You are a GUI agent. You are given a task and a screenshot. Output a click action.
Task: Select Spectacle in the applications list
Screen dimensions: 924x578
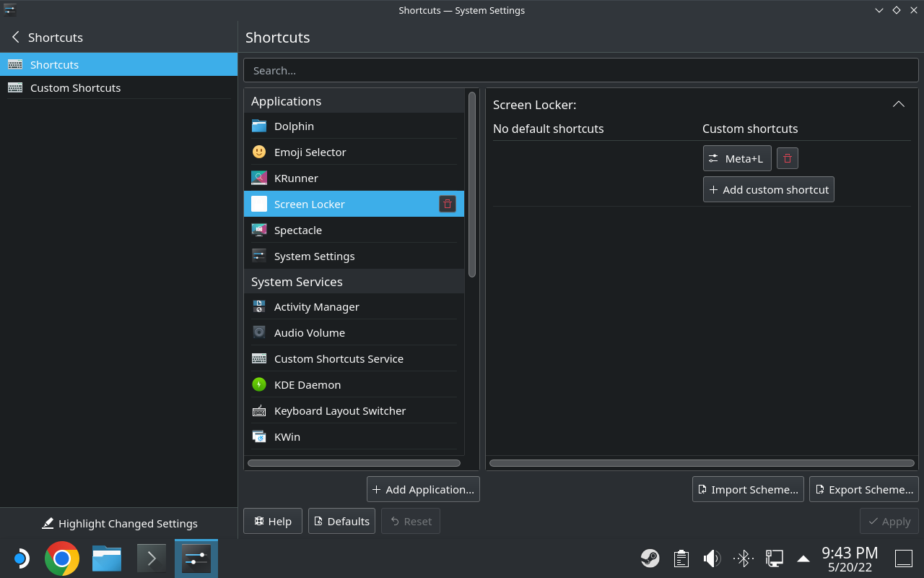point(354,230)
